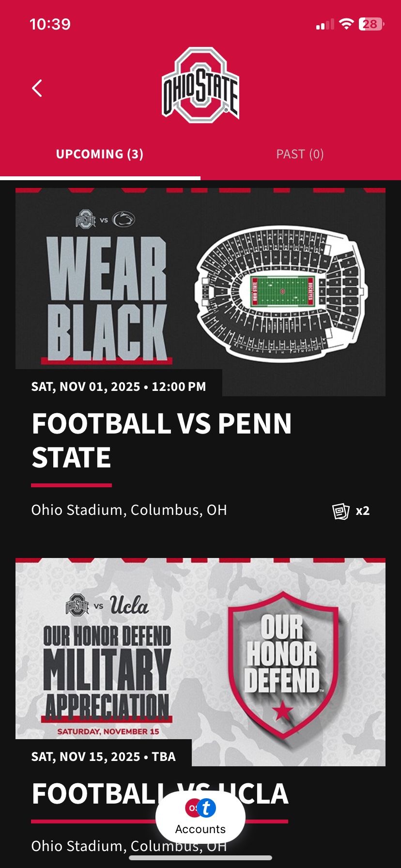401x868 pixels.
Task: Select the Penn State logo in the Wear Black banner
Action: point(123,219)
